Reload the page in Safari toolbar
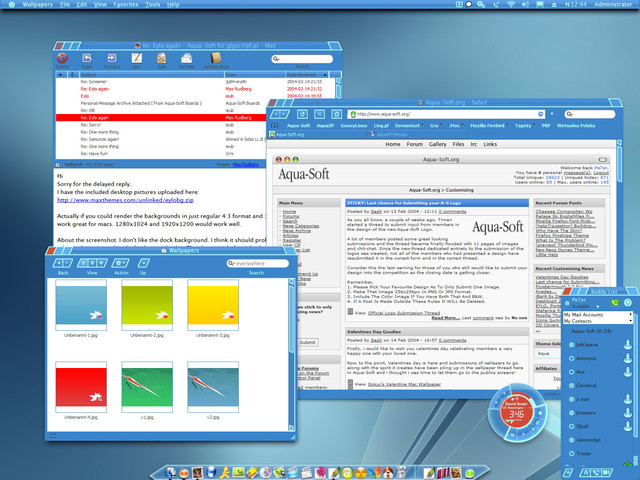 point(302,115)
